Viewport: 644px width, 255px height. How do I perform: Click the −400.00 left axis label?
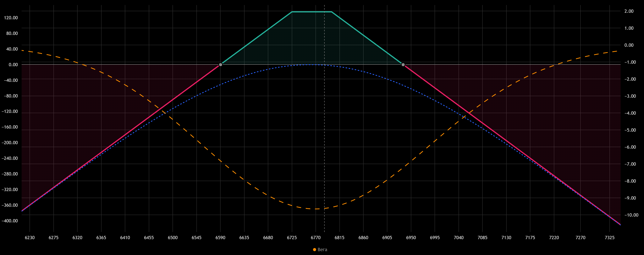10,221
